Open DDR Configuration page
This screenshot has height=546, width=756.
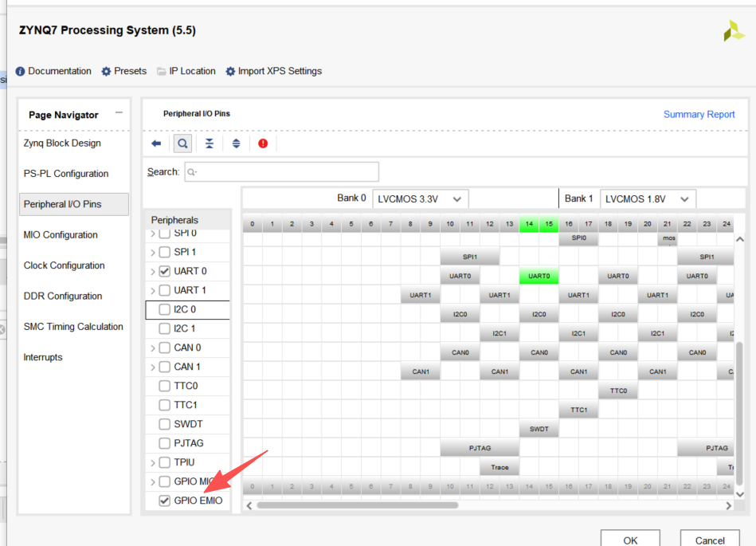pos(63,297)
